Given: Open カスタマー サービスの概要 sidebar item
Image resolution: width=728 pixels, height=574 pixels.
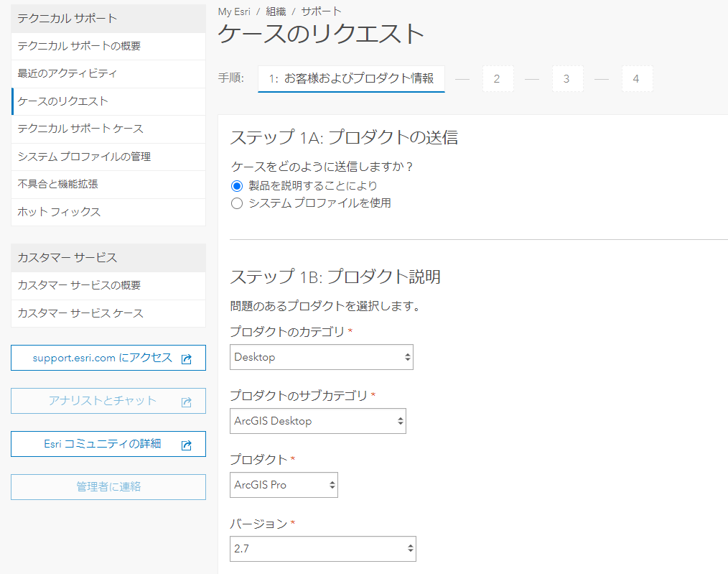Looking at the screenshot, I should pos(108,285).
